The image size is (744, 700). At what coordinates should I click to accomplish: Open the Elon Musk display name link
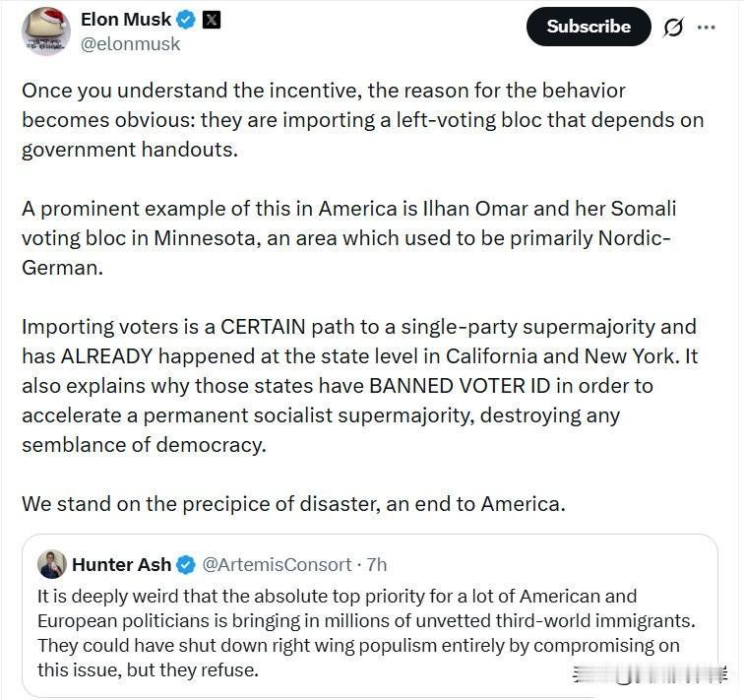tap(125, 20)
